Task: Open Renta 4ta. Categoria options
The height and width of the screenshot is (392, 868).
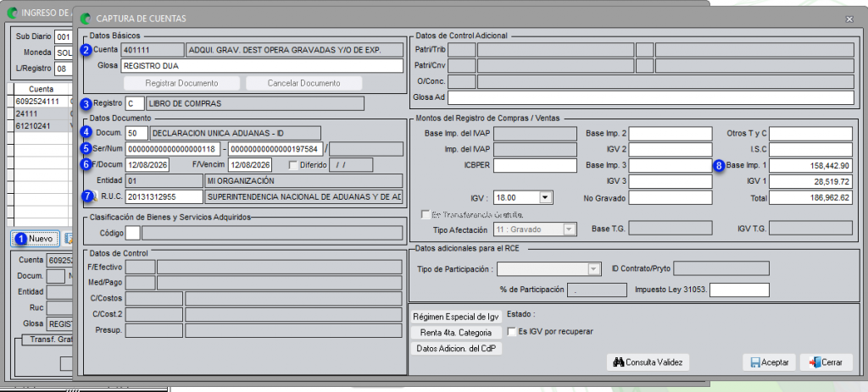Action: pos(457,333)
